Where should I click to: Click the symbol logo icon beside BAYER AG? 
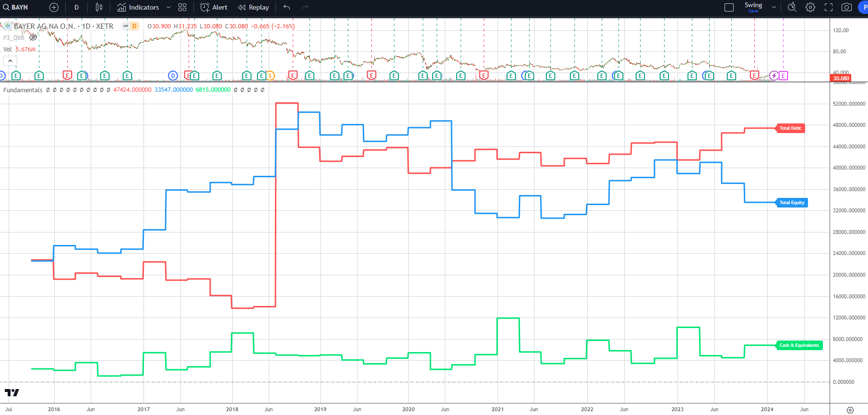[x=8, y=26]
